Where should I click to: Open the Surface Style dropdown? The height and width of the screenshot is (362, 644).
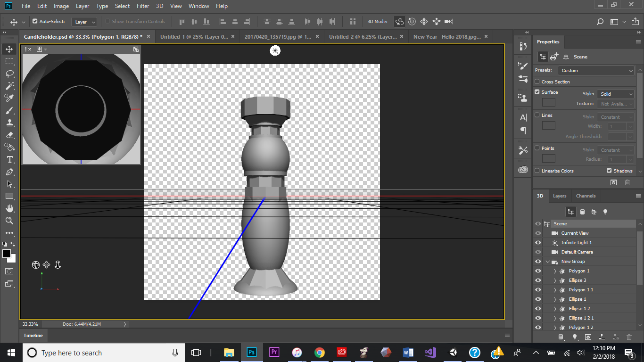click(615, 93)
